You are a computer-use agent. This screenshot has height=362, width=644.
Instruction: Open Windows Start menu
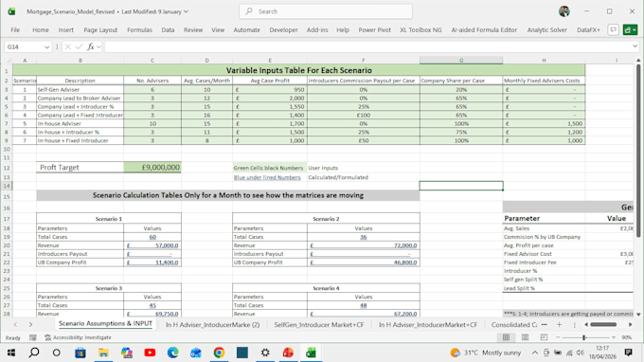(x=11, y=353)
